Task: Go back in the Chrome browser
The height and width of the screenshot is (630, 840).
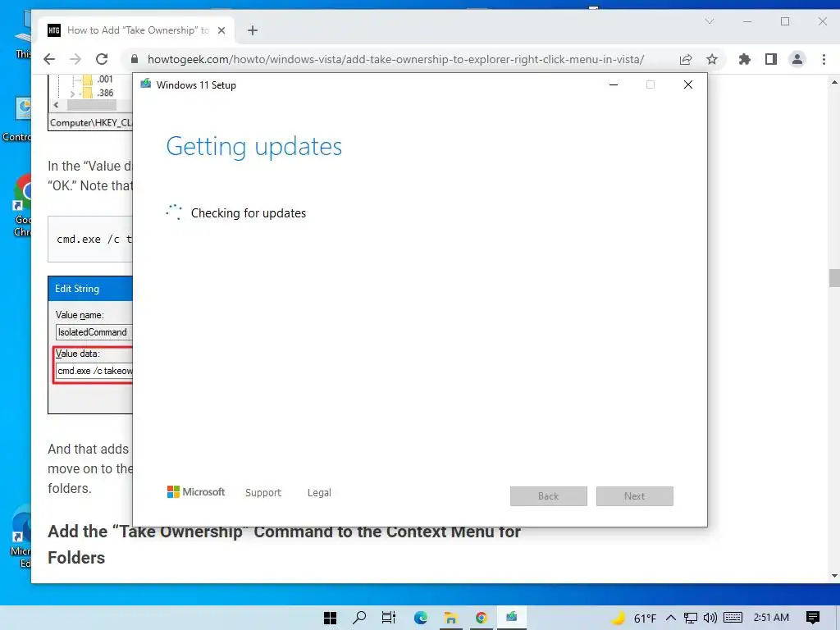Action: point(49,59)
